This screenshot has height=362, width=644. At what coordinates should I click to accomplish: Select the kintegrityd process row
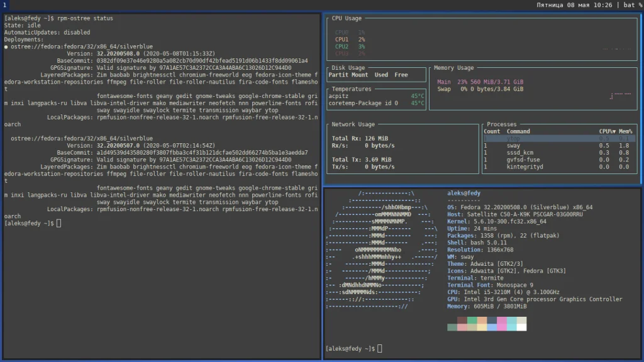click(559, 167)
